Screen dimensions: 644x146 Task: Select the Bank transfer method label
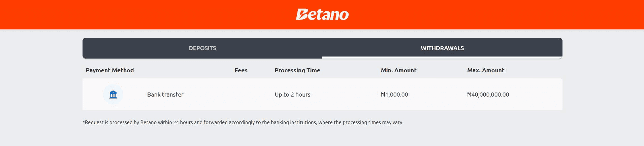tap(165, 95)
